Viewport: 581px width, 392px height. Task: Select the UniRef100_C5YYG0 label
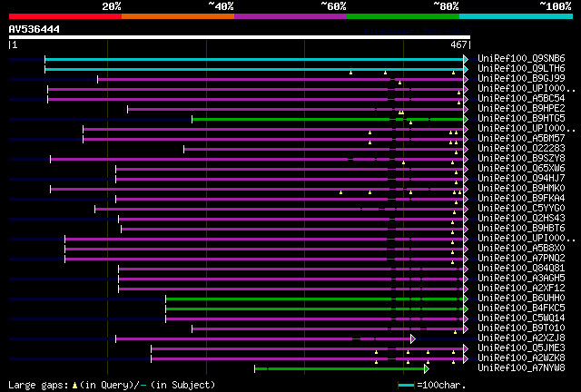tap(521, 209)
